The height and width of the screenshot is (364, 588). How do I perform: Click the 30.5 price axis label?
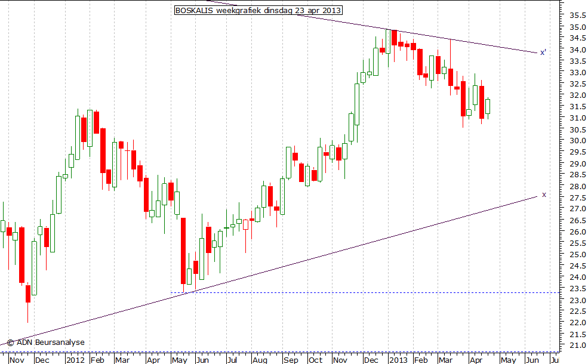pos(577,129)
